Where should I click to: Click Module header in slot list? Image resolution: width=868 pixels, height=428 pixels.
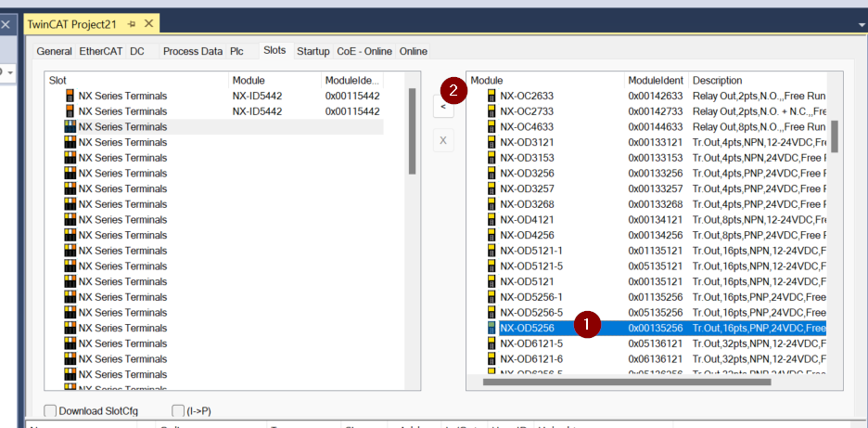pos(274,81)
